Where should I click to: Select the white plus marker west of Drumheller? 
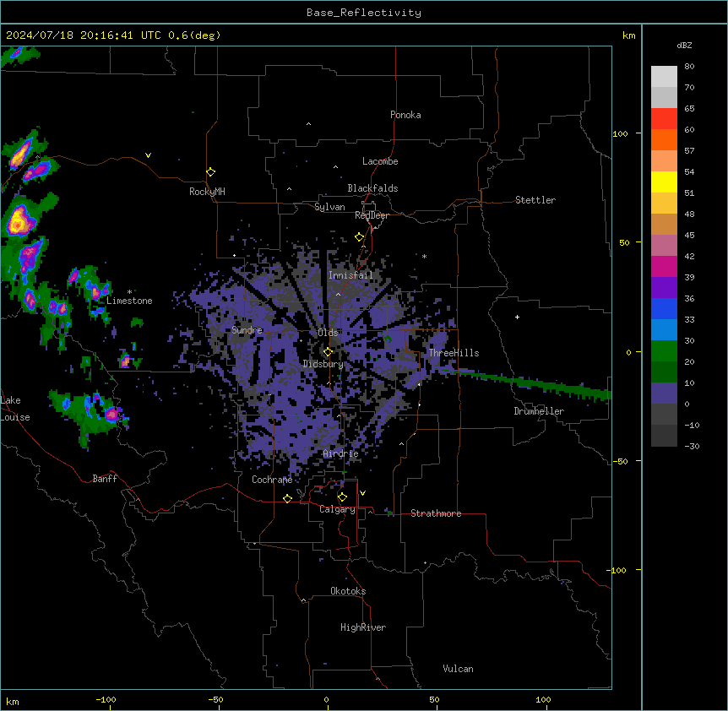(x=517, y=317)
